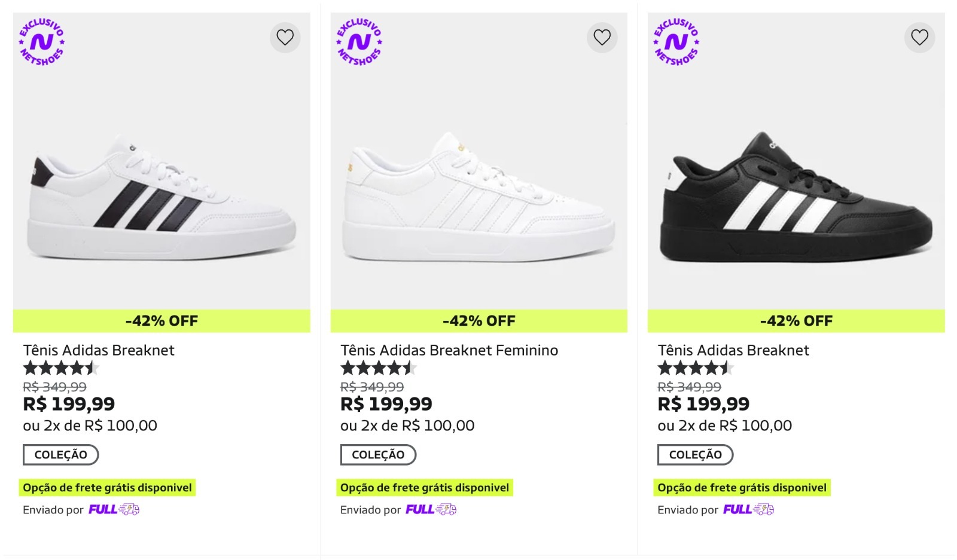The height and width of the screenshot is (560, 957).
Task: Favorite the white Breaknet with black stripes
Action: click(x=285, y=38)
